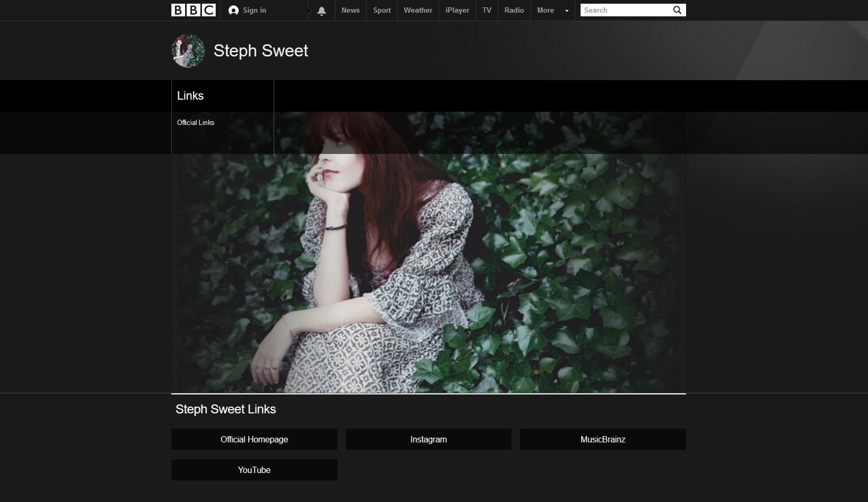Open the Radio section
The image size is (868, 502).
[x=514, y=10]
